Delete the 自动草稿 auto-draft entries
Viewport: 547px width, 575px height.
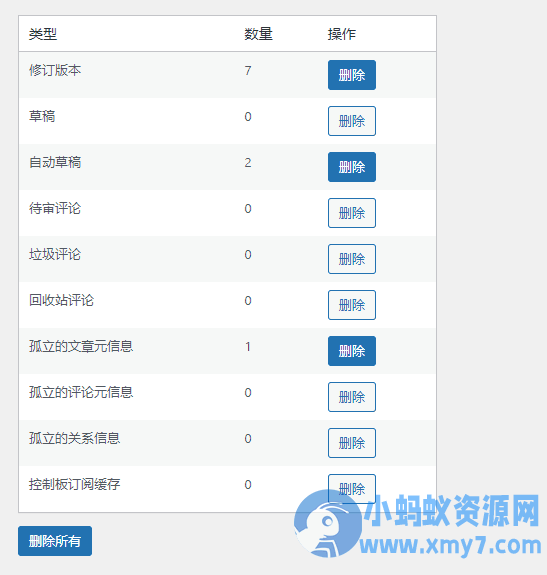tap(352, 167)
